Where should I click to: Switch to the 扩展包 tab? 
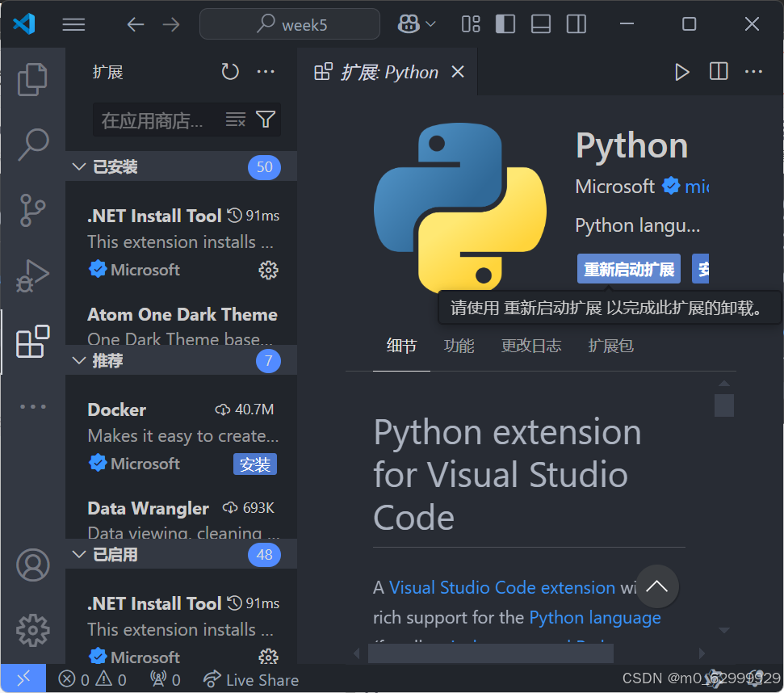click(x=610, y=346)
